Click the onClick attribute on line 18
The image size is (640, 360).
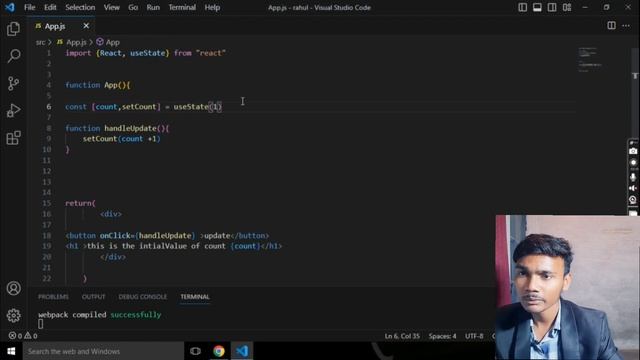(x=115, y=236)
